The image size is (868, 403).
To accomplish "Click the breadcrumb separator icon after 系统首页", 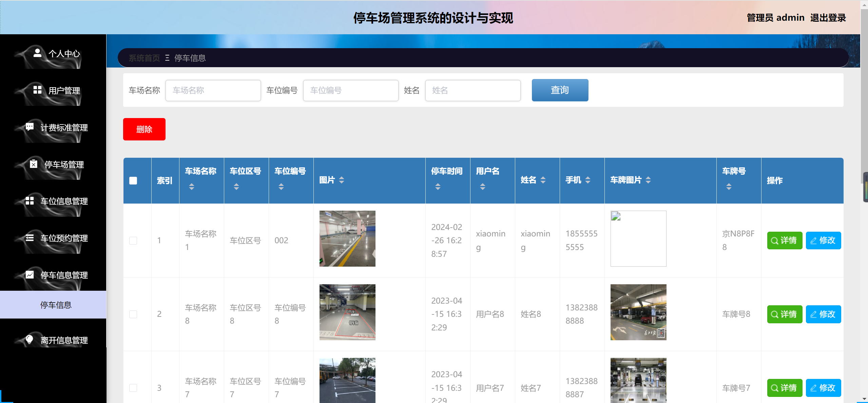I will point(167,58).
